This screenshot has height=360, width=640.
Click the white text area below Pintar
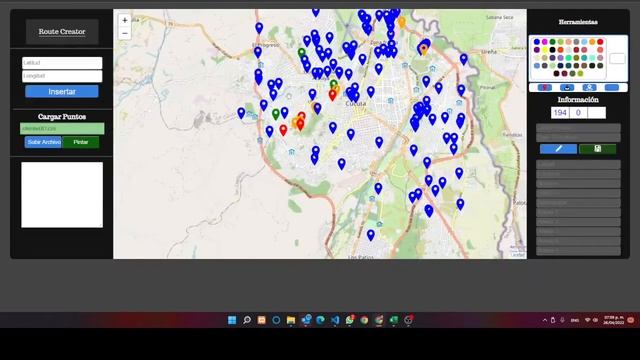(62, 195)
